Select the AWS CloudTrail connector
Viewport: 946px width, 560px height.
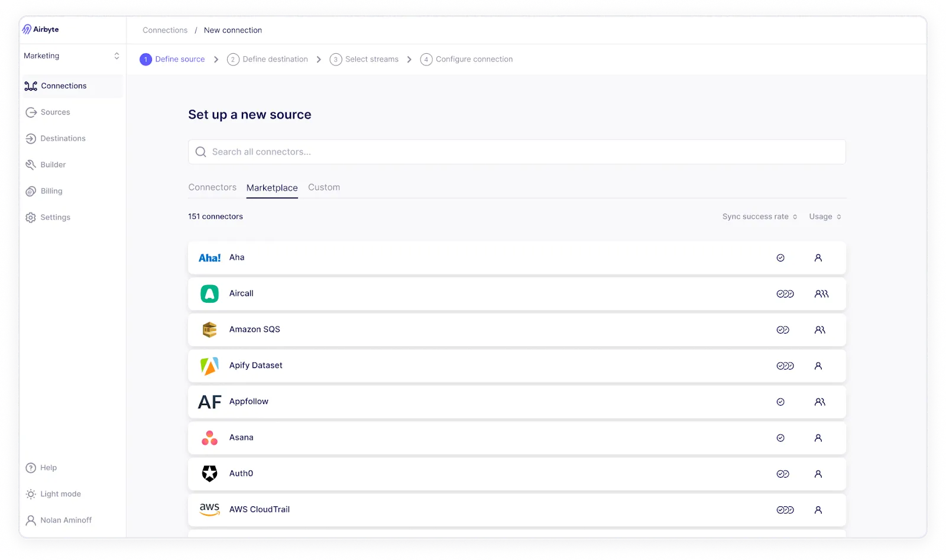(x=517, y=510)
